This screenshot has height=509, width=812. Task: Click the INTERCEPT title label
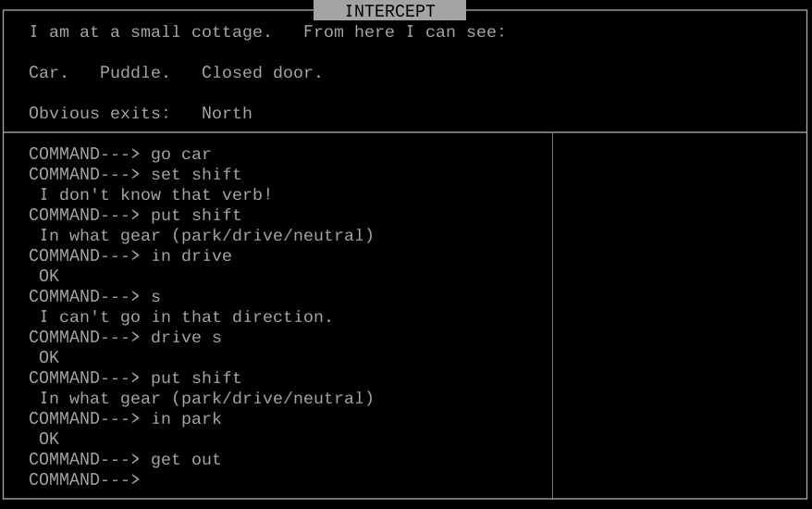389,11
